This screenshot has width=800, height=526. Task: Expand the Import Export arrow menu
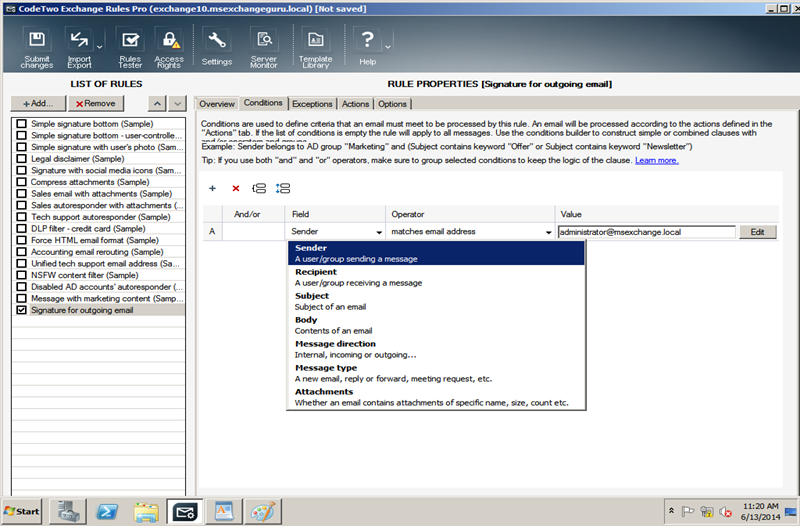[100, 47]
